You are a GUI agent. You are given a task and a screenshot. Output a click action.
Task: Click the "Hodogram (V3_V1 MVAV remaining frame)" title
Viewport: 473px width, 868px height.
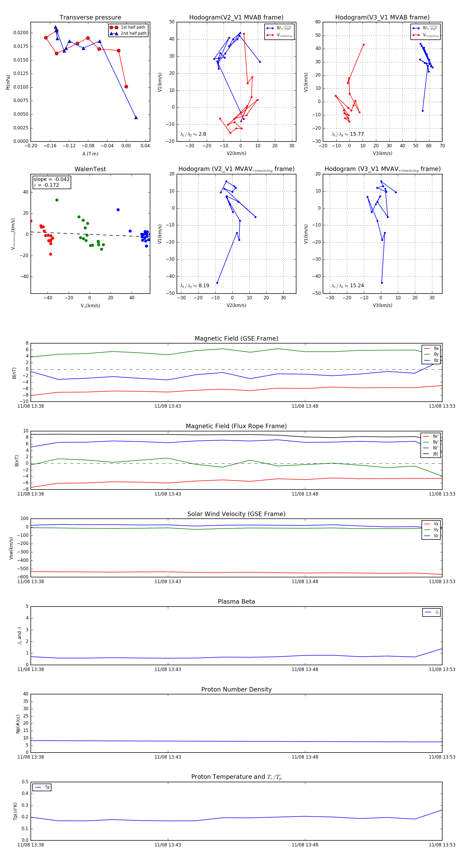(x=382, y=169)
